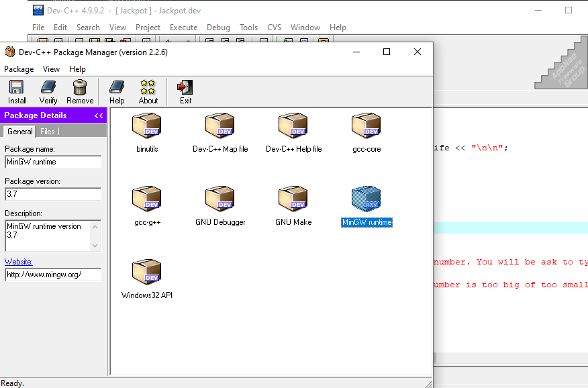Click the Package Manager title bar icon
Screen dimensions: 588x388
click(x=10, y=52)
